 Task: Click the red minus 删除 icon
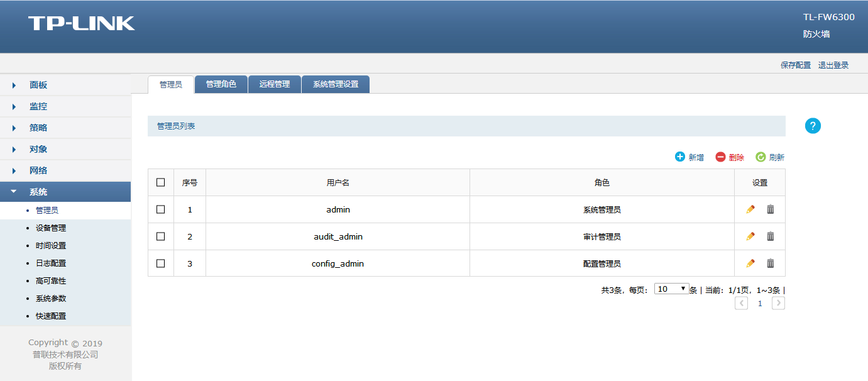click(720, 157)
